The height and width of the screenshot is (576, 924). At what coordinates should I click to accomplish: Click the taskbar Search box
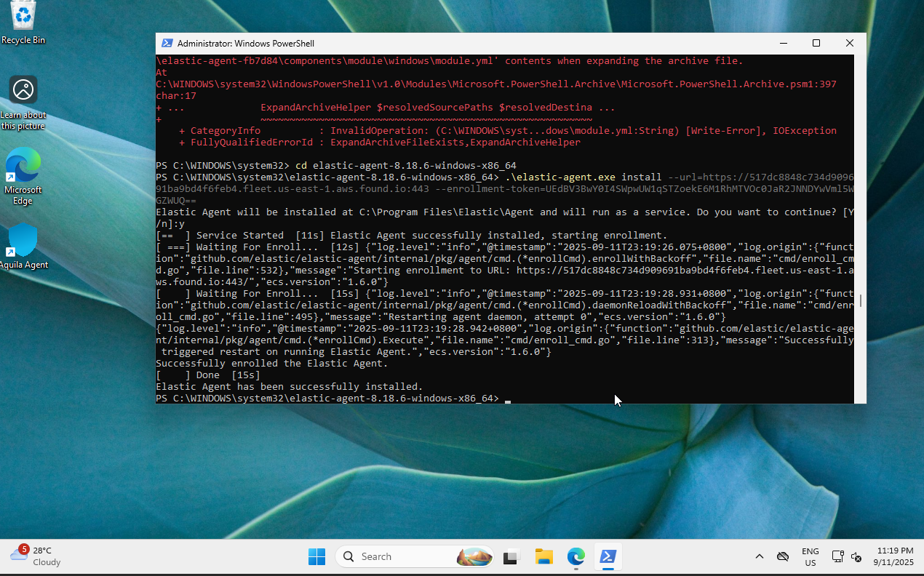point(415,556)
